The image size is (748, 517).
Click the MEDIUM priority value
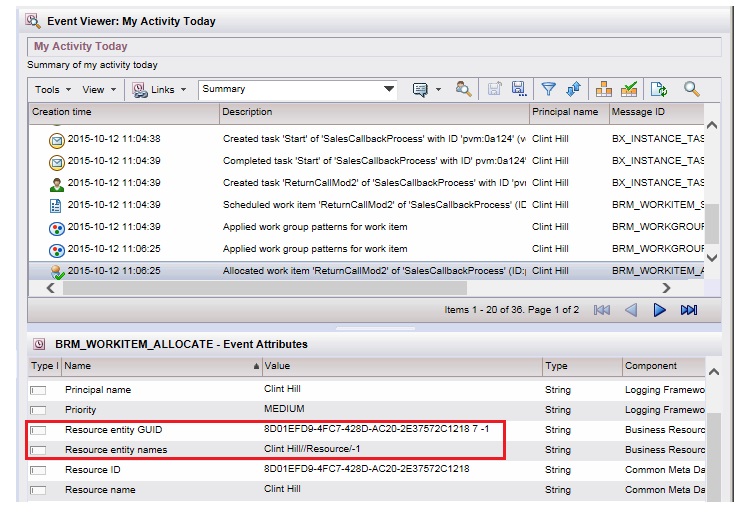[284, 409]
